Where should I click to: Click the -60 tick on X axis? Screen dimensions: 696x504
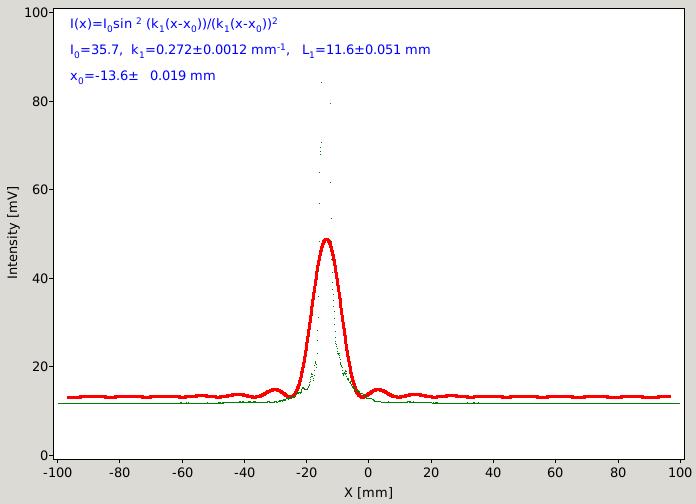coord(182,472)
